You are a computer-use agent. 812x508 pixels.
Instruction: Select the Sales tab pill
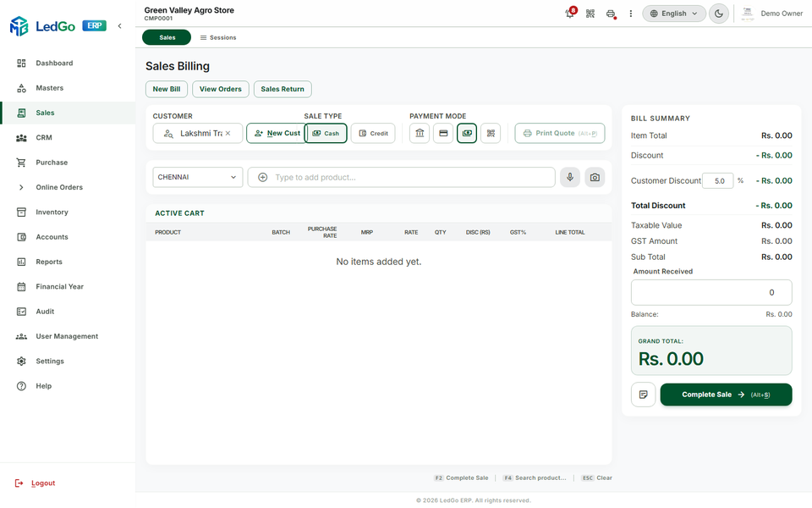tap(167, 37)
